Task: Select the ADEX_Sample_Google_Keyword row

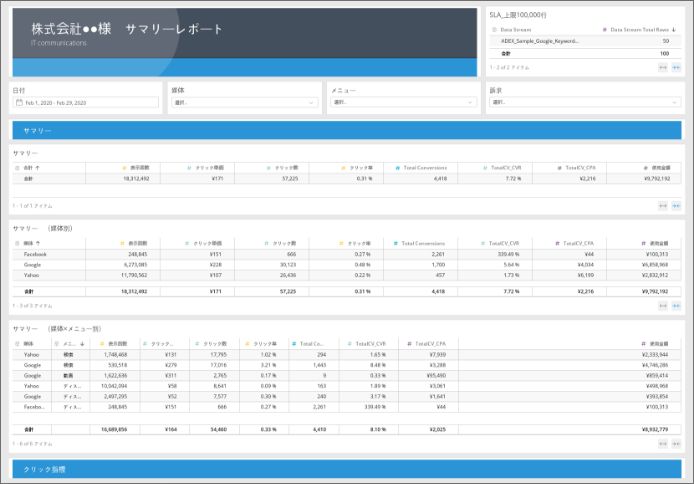Action: [585, 41]
